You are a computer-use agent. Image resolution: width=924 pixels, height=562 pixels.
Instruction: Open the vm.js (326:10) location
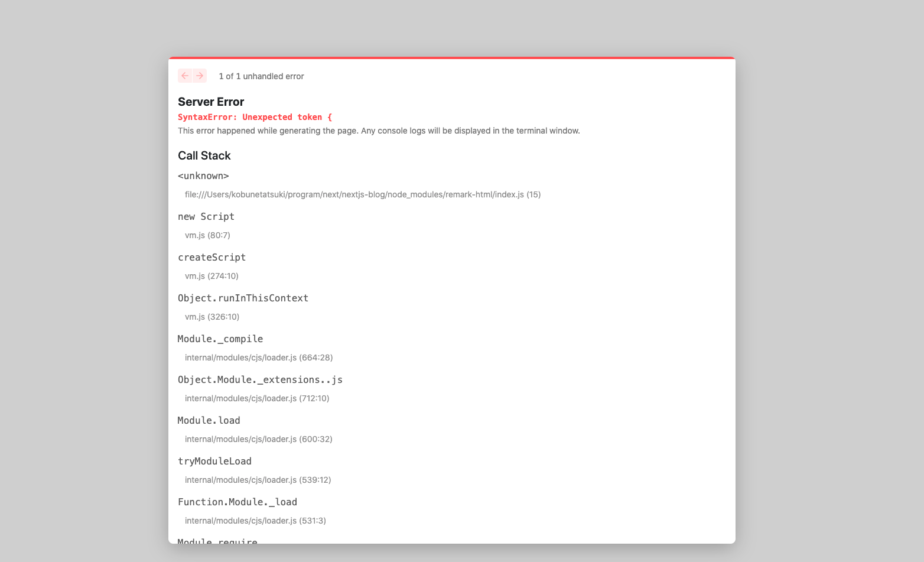[212, 317]
